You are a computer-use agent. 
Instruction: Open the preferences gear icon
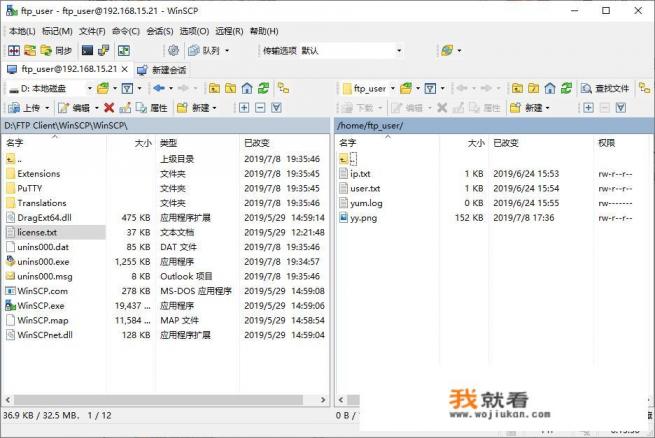173,51
